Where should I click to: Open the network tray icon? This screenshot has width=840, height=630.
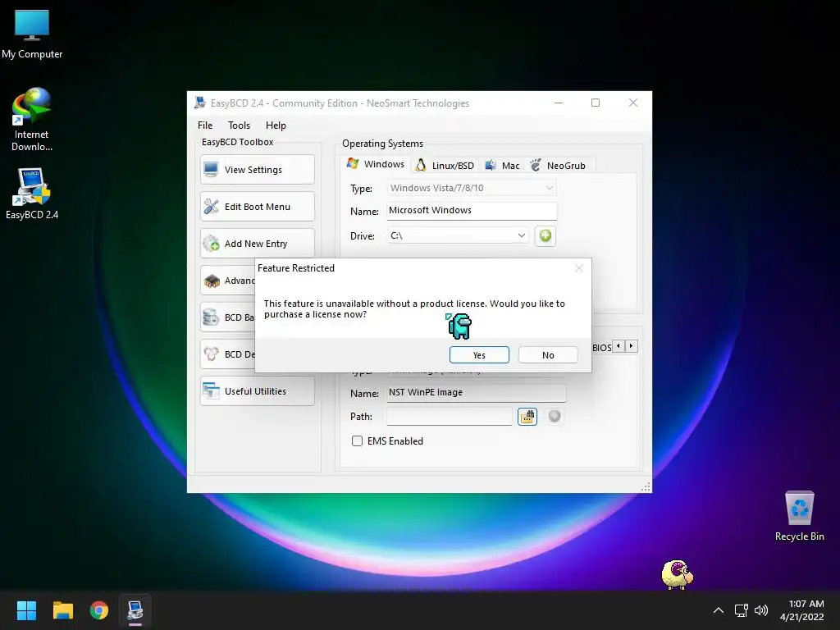pos(741,610)
